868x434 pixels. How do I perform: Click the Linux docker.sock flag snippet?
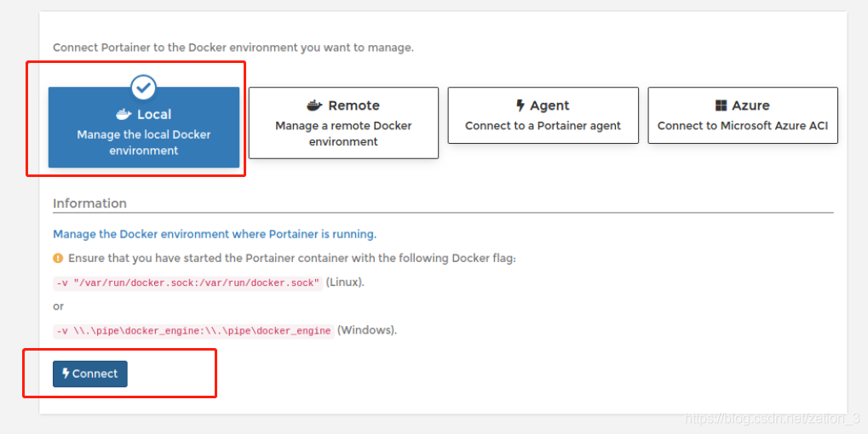pos(187,283)
